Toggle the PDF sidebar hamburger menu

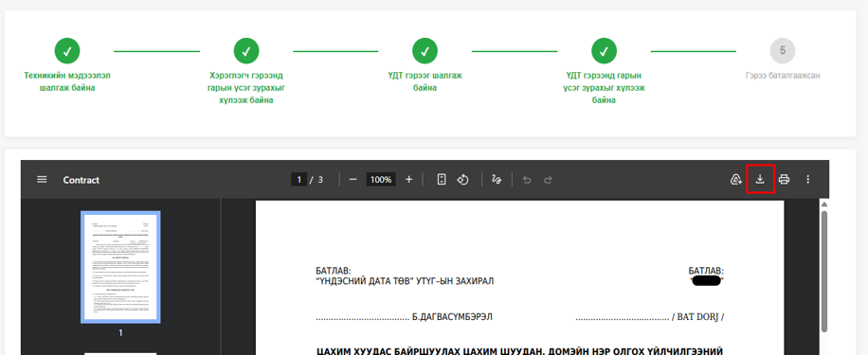pyautogui.click(x=42, y=180)
